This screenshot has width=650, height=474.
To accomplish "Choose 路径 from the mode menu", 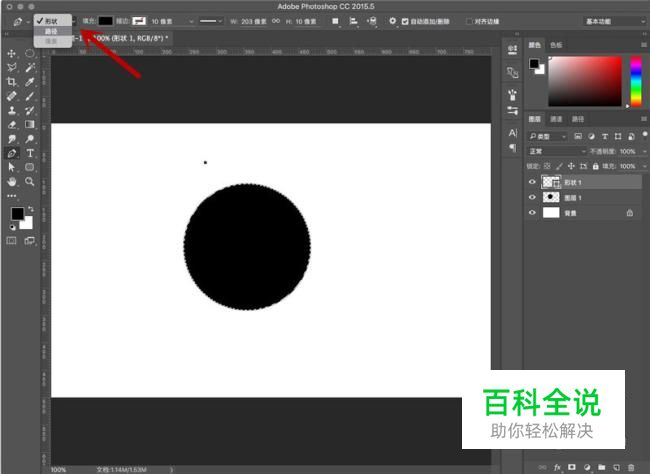I will (51, 31).
